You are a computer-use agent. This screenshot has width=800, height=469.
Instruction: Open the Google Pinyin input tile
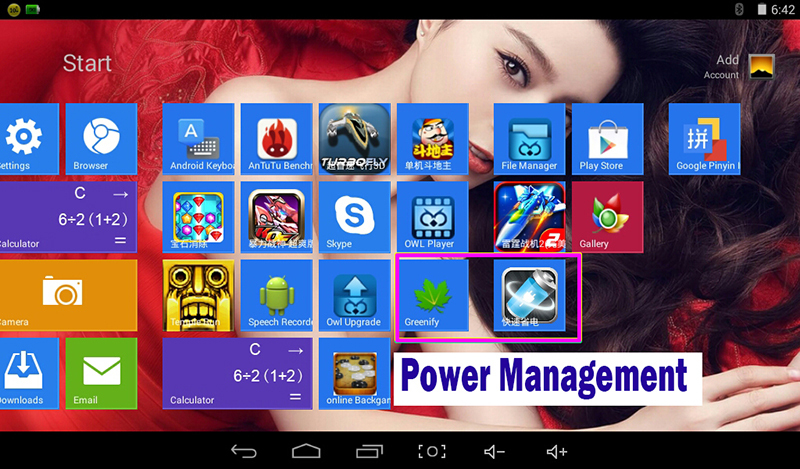[x=705, y=139]
